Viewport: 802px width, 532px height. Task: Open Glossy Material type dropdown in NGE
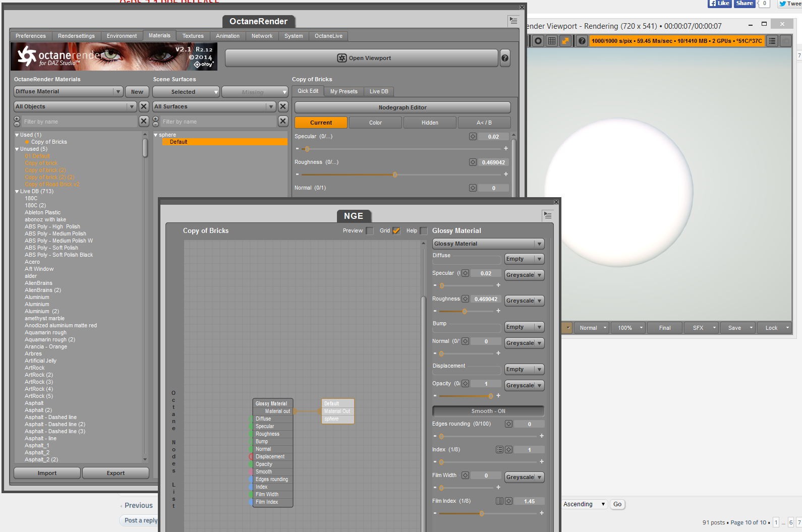(x=488, y=244)
